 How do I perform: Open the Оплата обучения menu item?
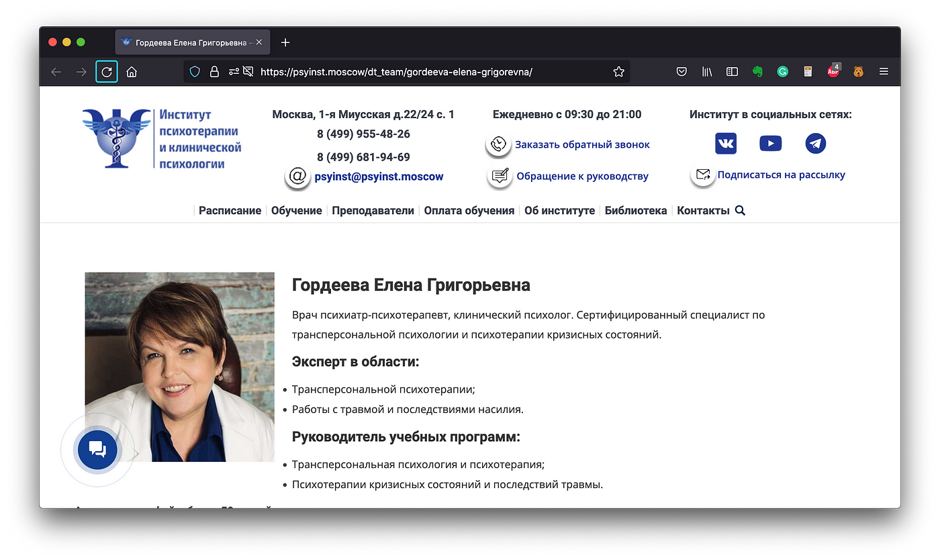pos(469,210)
